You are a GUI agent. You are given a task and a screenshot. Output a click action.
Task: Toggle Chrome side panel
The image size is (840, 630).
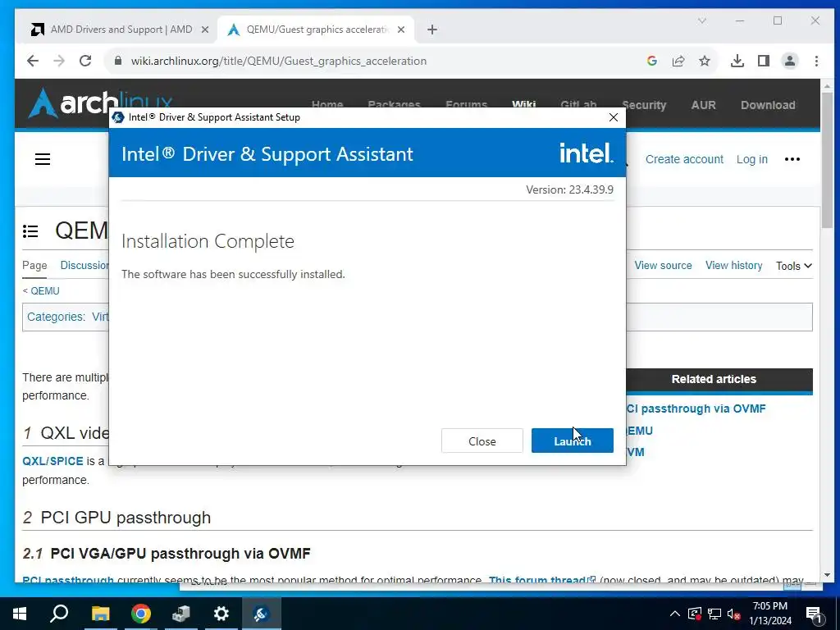click(x=764, y=61)
